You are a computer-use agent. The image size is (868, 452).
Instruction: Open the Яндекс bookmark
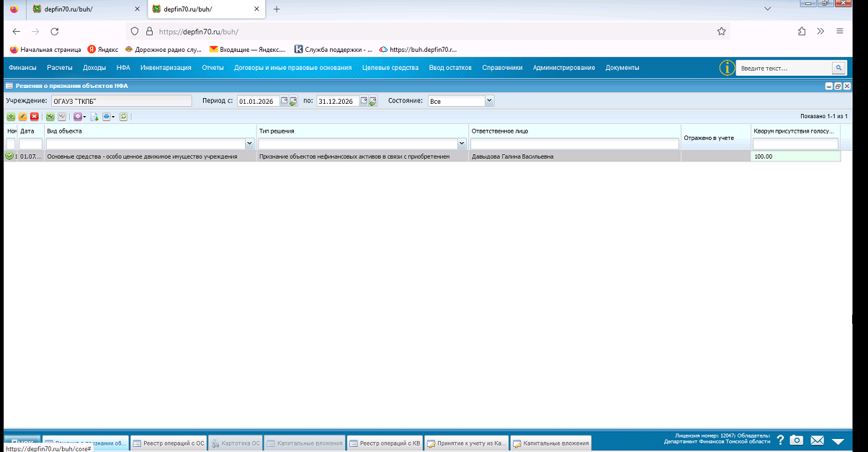pyautogui.click(x=103, y=50)
